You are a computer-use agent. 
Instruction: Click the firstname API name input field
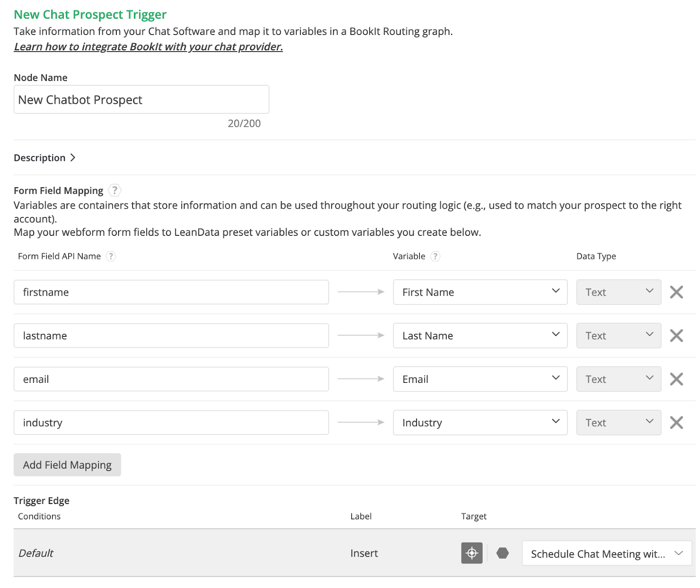click(x=171, y=292)
